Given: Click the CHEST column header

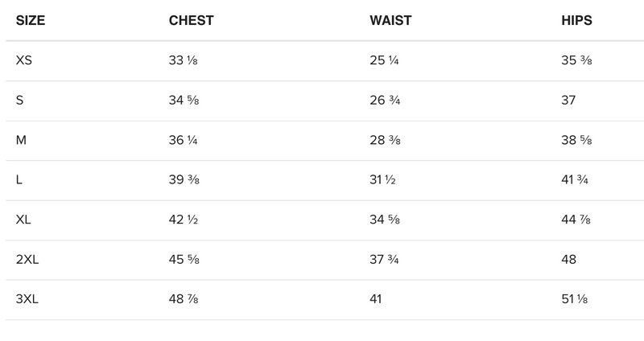Looking at the screenshot, I should [x=191, y=20].
